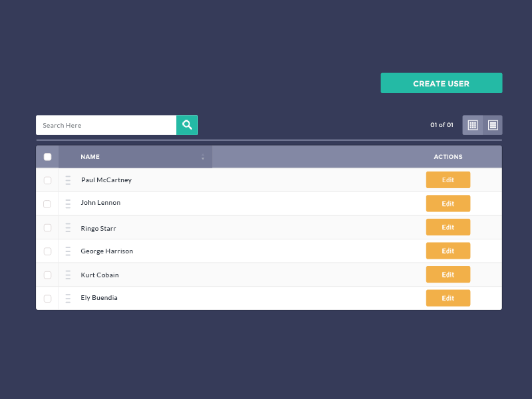Screen dimensions: 532x399
Task: Grab the drag handle for Ely Buendia
Action: (x=68, y=298)
